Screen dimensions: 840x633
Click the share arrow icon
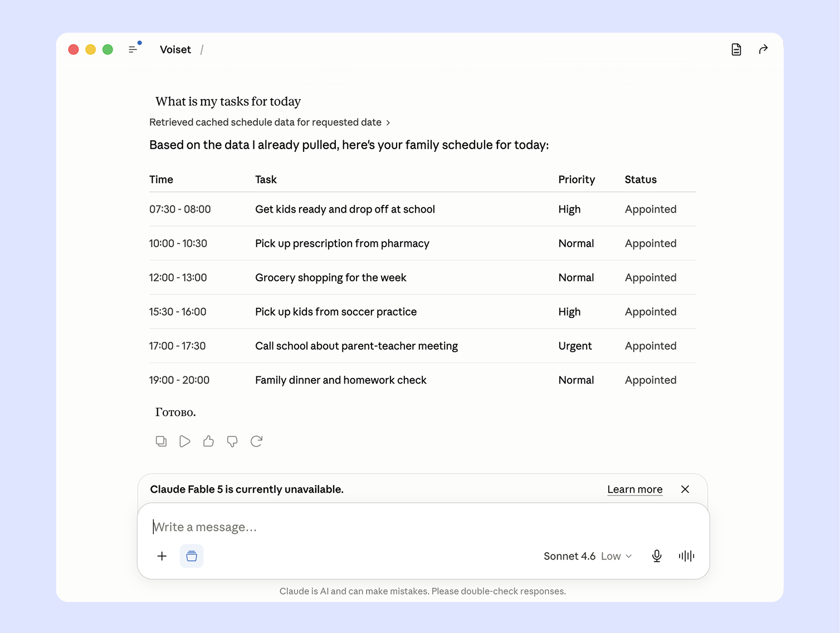tap(763, 50)
